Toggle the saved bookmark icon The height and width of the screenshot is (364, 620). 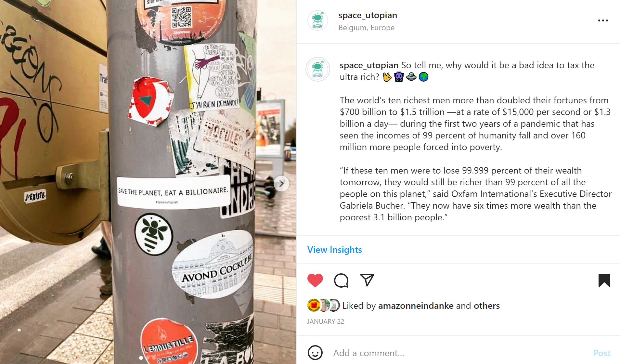(604, 280)
